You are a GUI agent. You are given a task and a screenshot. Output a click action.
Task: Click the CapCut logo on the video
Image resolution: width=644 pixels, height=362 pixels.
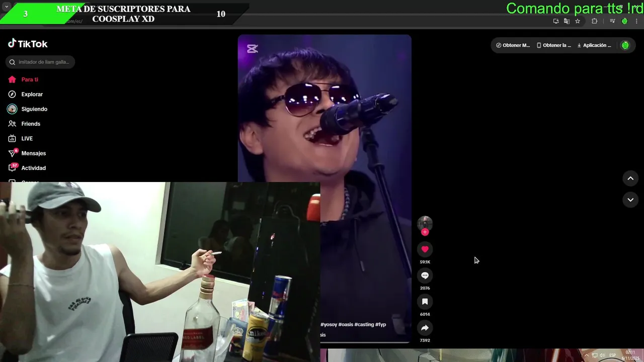pos(252,49)
